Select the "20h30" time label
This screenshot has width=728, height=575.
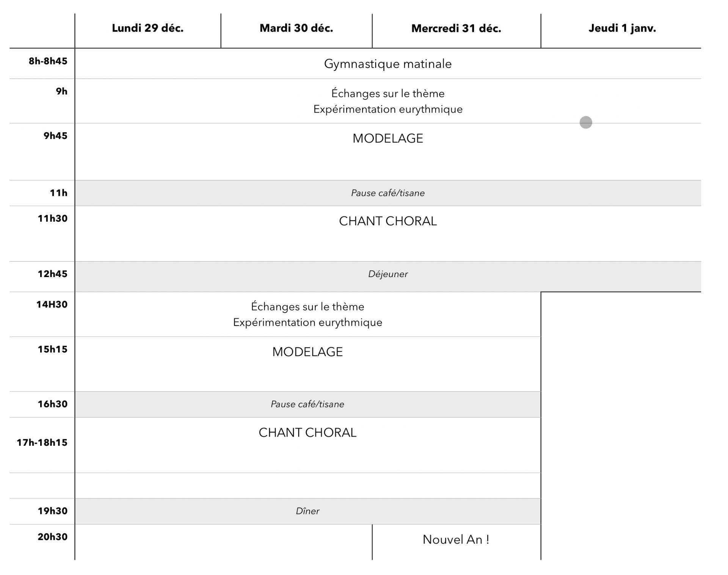pos(52,537)
